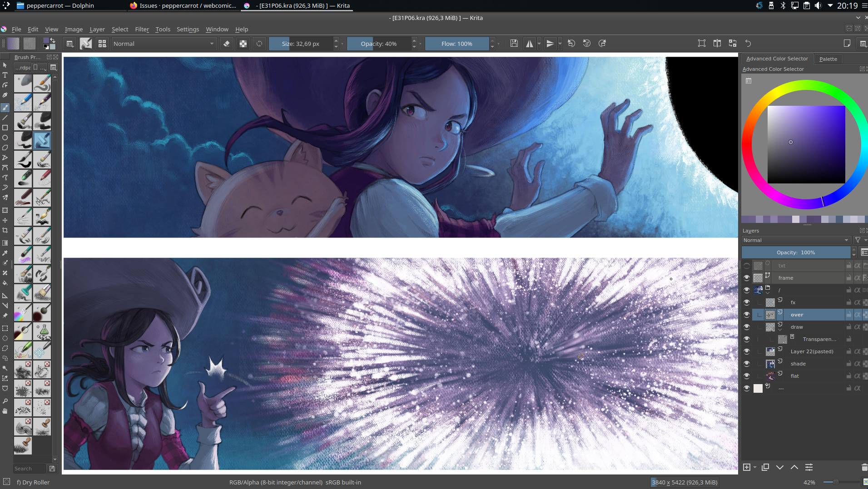
Task: Select the Crop tool in toolbox
Action: (5, 231)
